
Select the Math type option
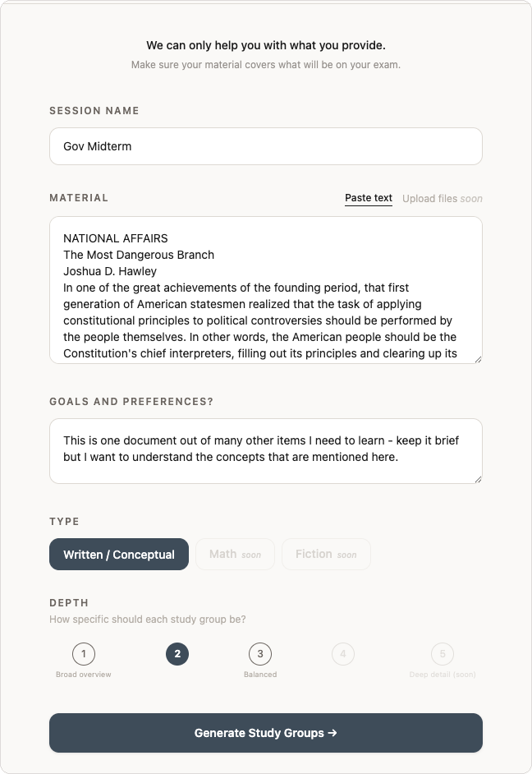235,554
